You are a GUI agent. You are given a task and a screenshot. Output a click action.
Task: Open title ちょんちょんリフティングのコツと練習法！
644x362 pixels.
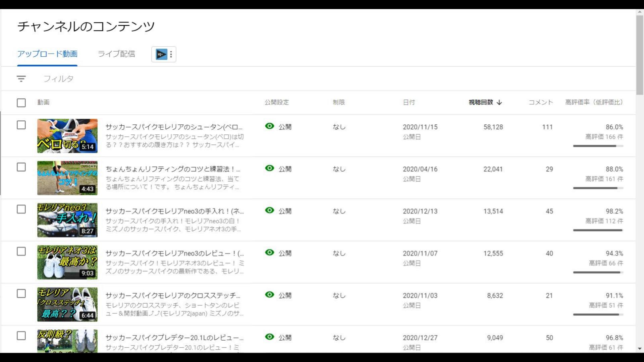click(173, 169)
